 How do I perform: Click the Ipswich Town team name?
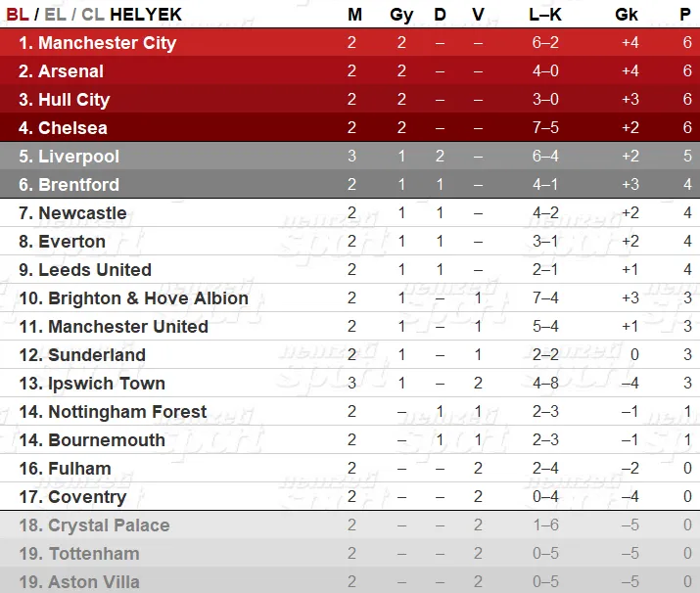[x=107, y=384]
